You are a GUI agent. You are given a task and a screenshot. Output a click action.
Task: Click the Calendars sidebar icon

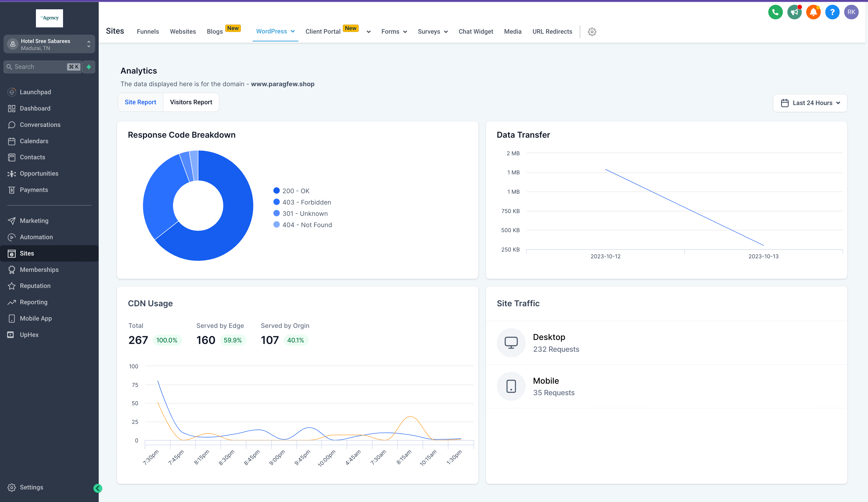[x=12, y=141]
